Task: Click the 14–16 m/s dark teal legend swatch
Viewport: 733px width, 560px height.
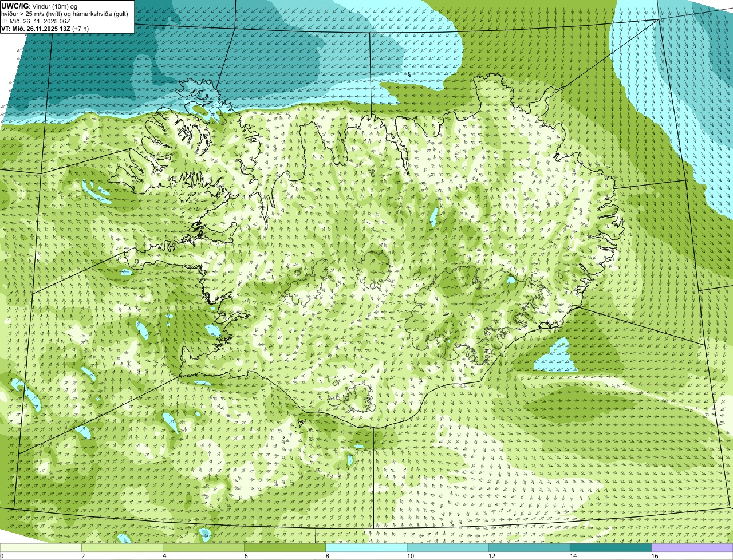Action: point(610,548)
